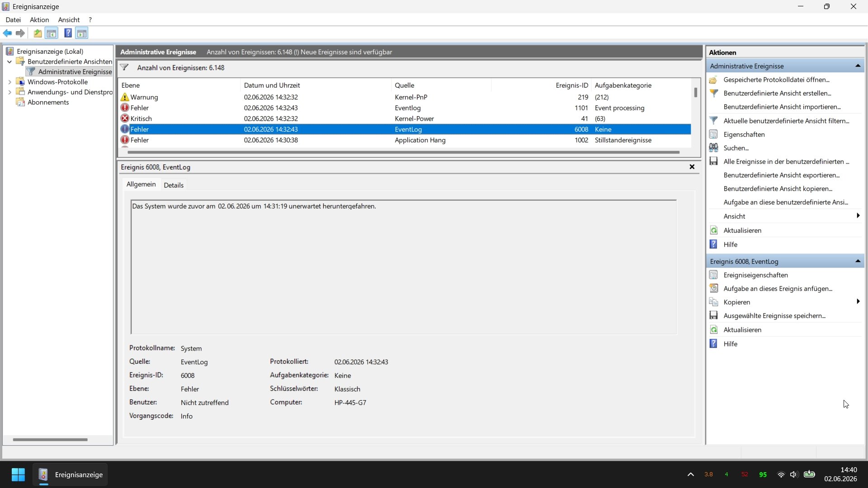868x488 pixels.
Task: Click the Ereignisanzeige taskbar button
Action: click(x=71, y=474)
